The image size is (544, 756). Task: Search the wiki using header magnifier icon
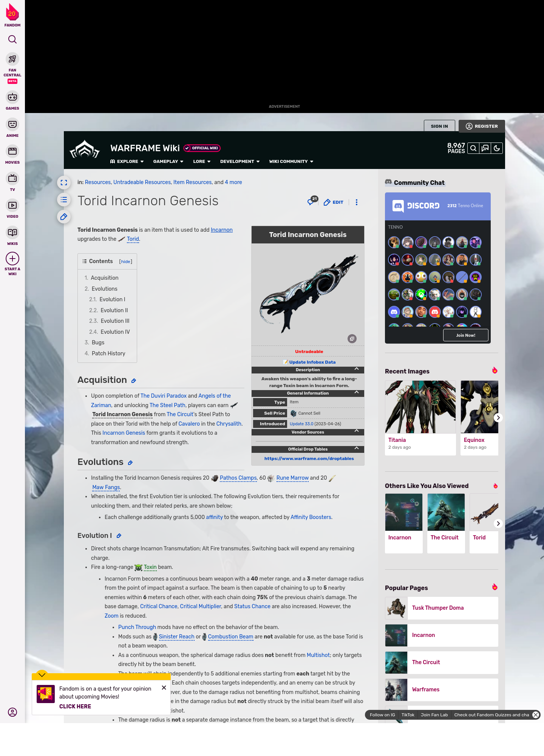[x=473, y=149]
